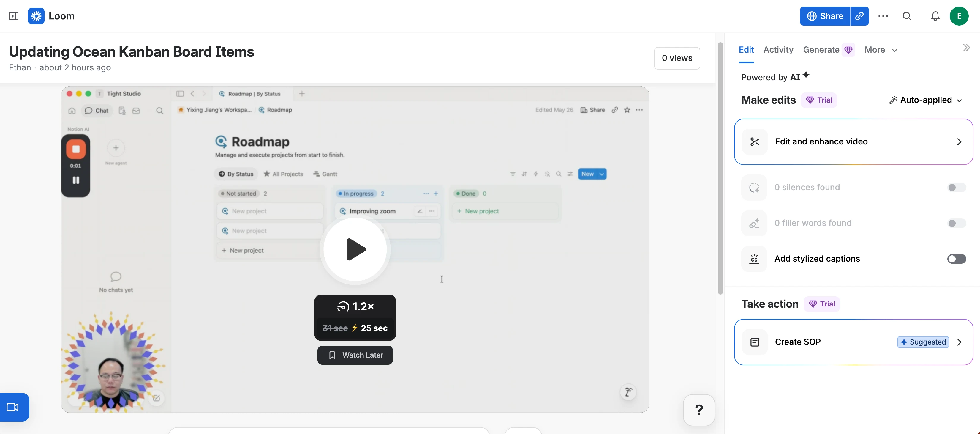This screenshot has height=434, width=980.
Task: Click the emoji reaction icon on video
Action: pyautogui.click(x=628, y=392)
